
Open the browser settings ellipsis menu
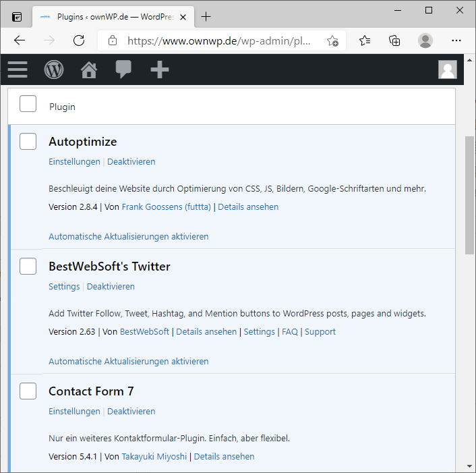pyautogui.click(x=456, y=40)
